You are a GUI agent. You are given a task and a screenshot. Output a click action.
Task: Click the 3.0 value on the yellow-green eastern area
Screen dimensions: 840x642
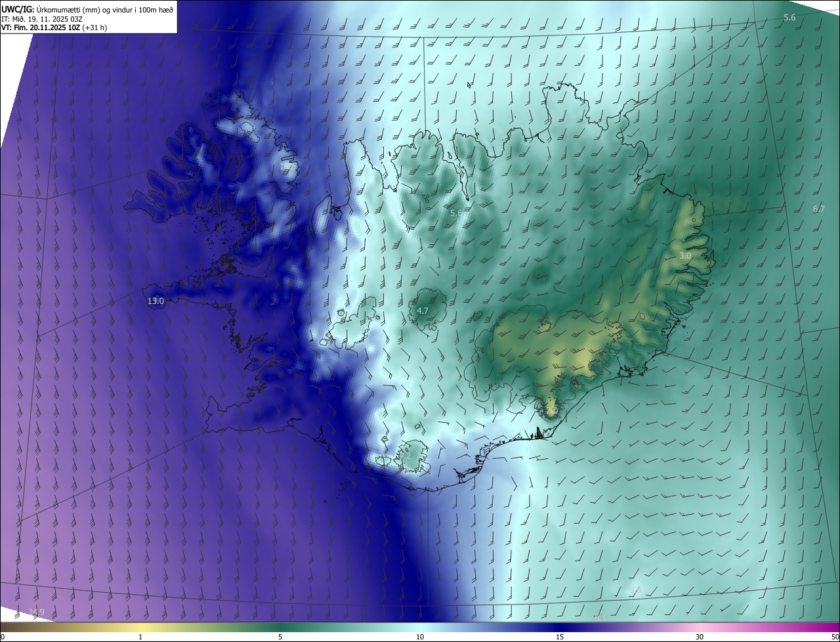pyautogui.click(x=685, y=255)
